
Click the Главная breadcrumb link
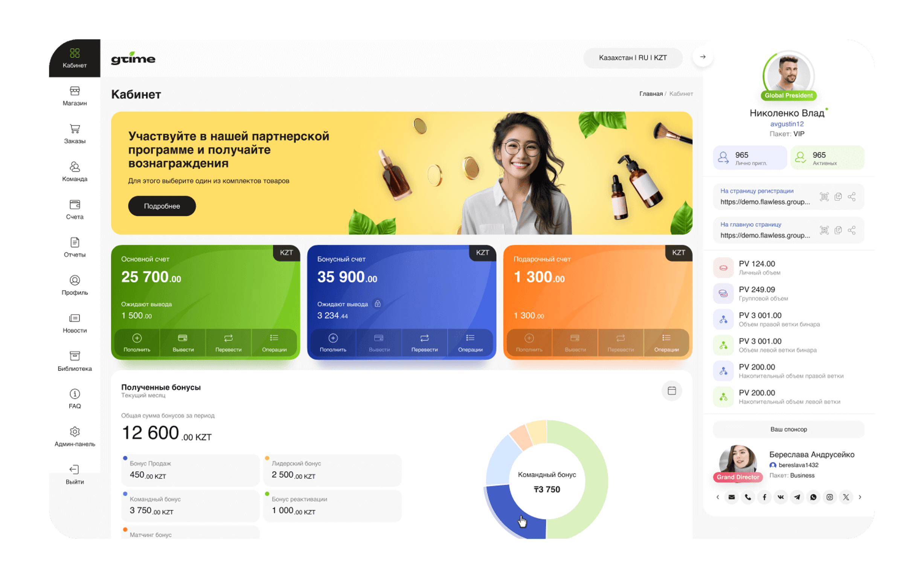pos(650,94)
